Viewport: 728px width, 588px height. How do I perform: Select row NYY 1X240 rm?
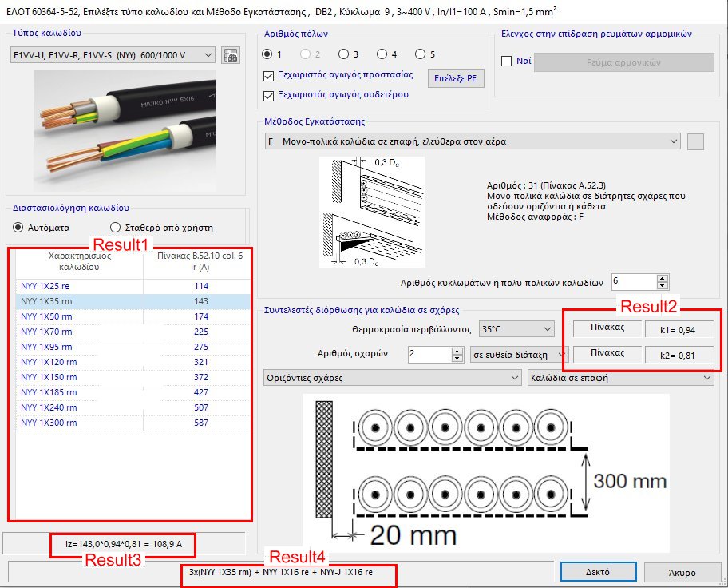(133, 407)
